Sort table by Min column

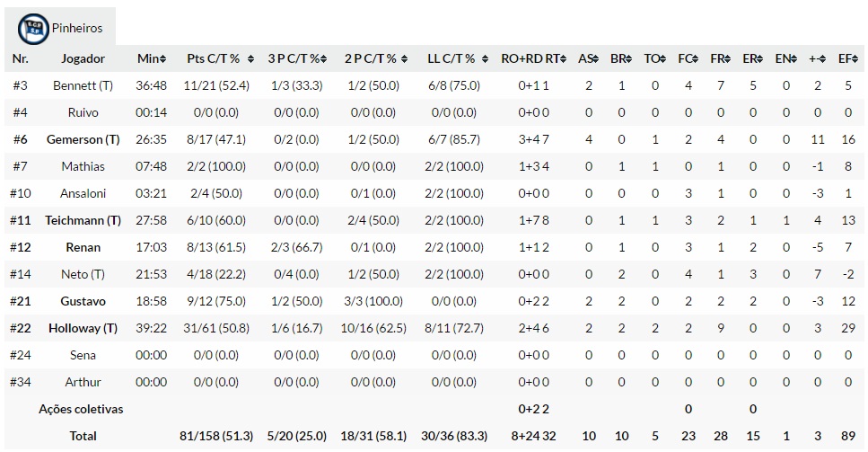pyautogui.click(x=152, y=58)
